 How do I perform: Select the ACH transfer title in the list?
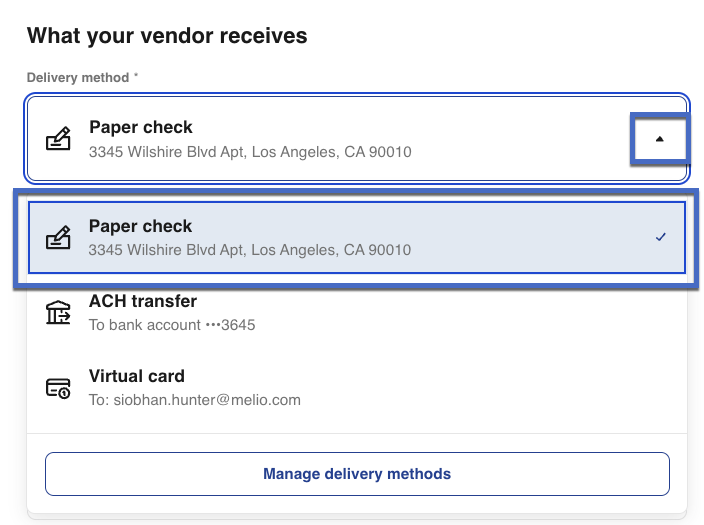pos(142,301)
